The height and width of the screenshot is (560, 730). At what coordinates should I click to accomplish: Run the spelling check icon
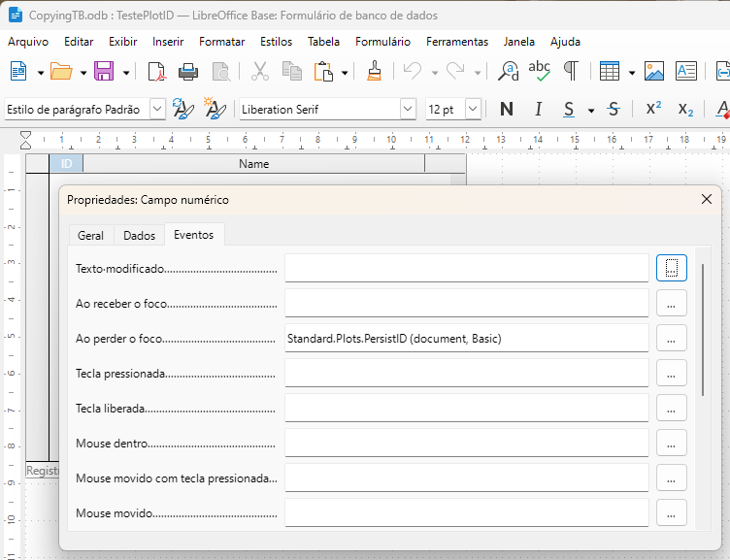539,71
